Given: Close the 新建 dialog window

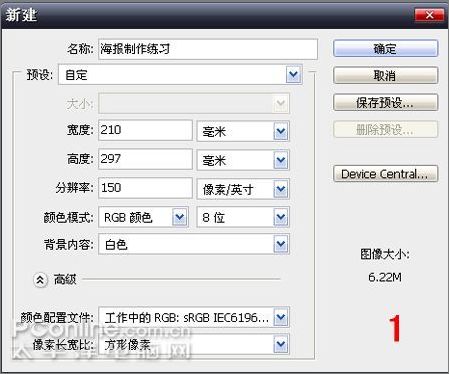Looking at the screenshot, I should pyautogui.click(x=429, y=15).
